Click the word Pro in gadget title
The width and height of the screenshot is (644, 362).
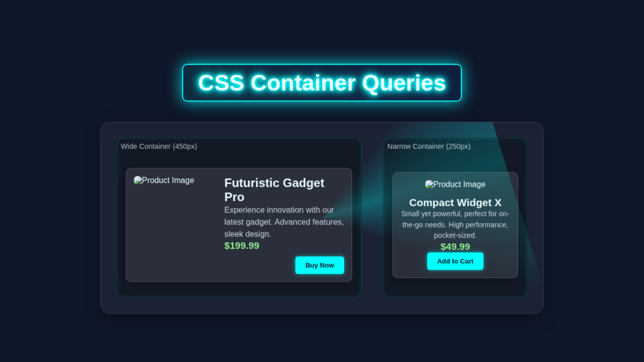click(x=234, y=197)
